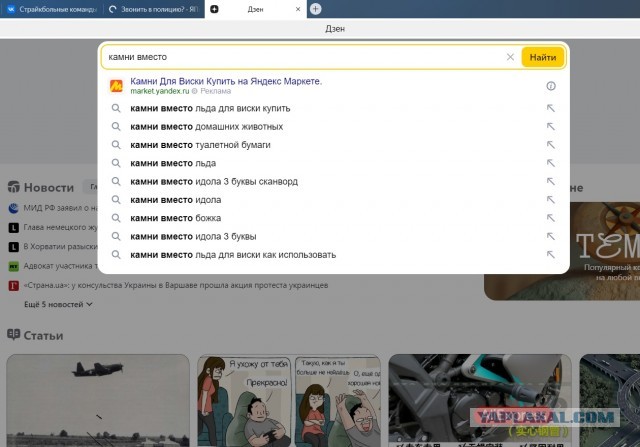Click the fill arrow next to 'идола 3 буквы сканворд'
Screen dimensions: 640x447
(551, 181)
